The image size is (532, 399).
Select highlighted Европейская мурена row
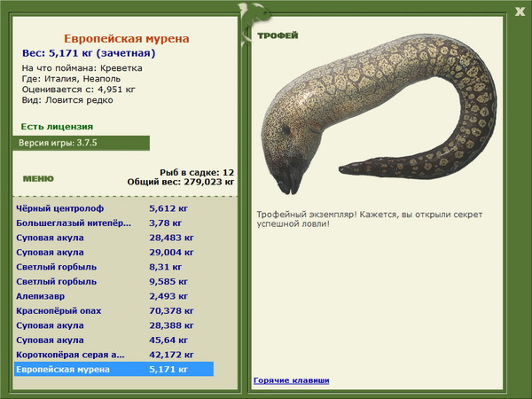pyautogui.click(x=114, y=369)
